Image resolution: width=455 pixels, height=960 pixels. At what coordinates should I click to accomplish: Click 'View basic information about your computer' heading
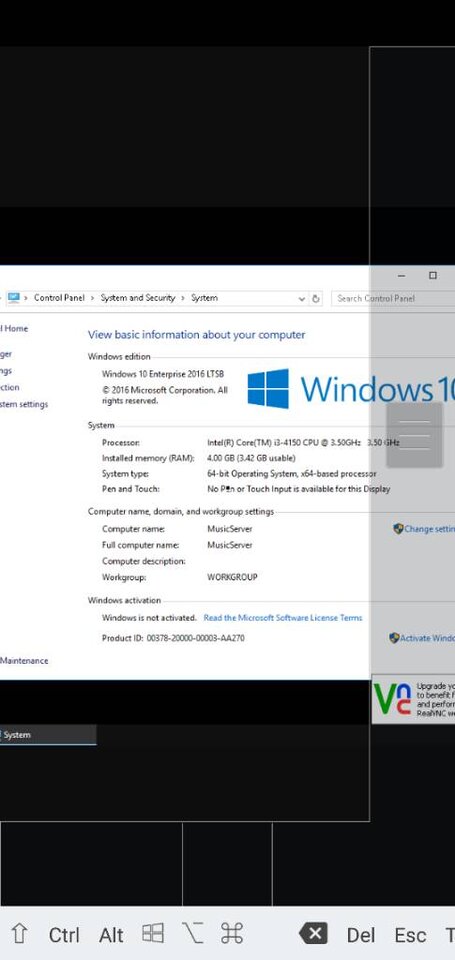[197, 335]
